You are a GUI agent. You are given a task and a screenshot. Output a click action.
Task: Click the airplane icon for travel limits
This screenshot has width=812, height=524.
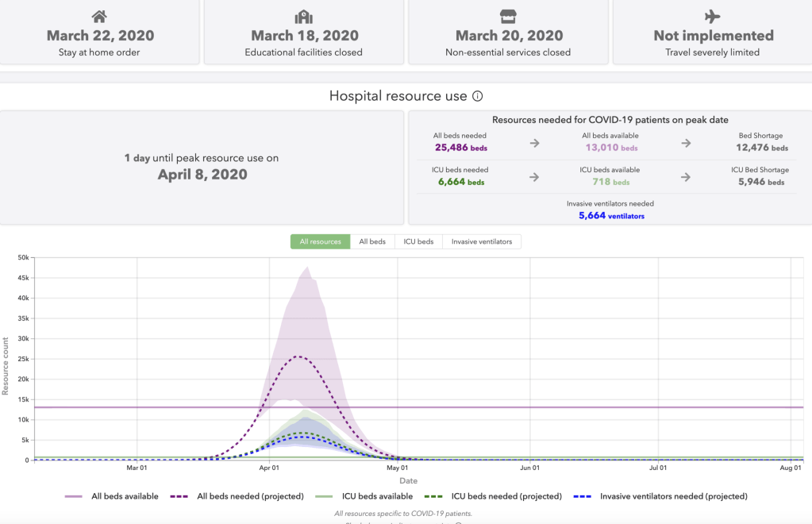point(712,17)
